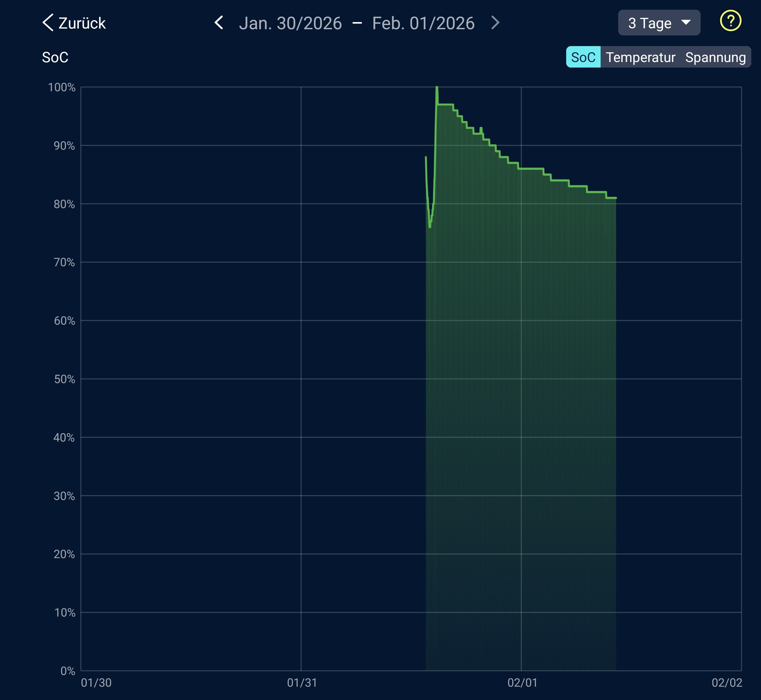This screenshot has height=700, width=761.
Task: Switch chart to Temperatur
Action: click(640, 57)
